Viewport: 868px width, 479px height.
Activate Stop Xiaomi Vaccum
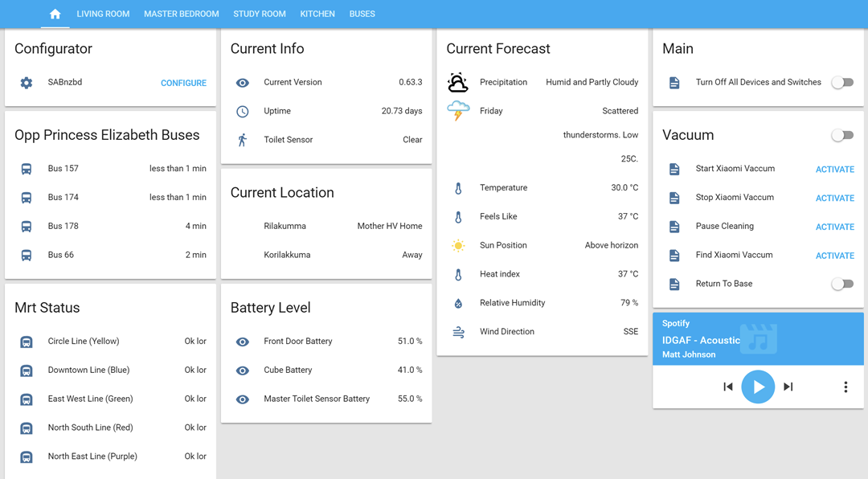coord(835,199)
